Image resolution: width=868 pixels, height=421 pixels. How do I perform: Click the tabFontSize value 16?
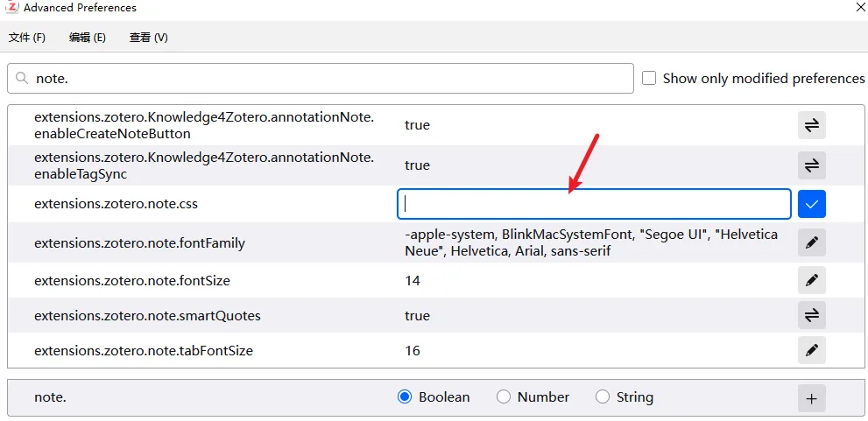coord(413,351)
